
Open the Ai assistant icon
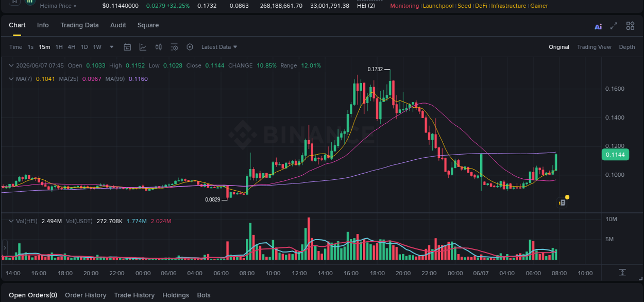coord(598,26)
